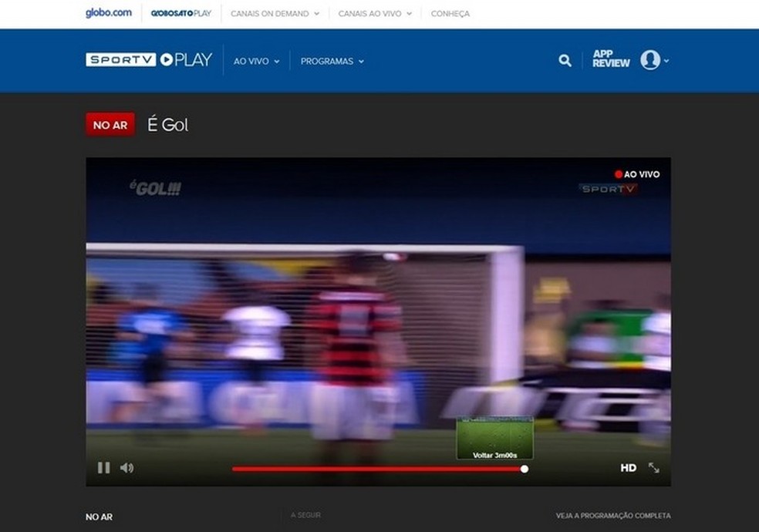Expand the account chevron next to avatar
The width and height of the screenshot is (759, 532).
[664, 62]
